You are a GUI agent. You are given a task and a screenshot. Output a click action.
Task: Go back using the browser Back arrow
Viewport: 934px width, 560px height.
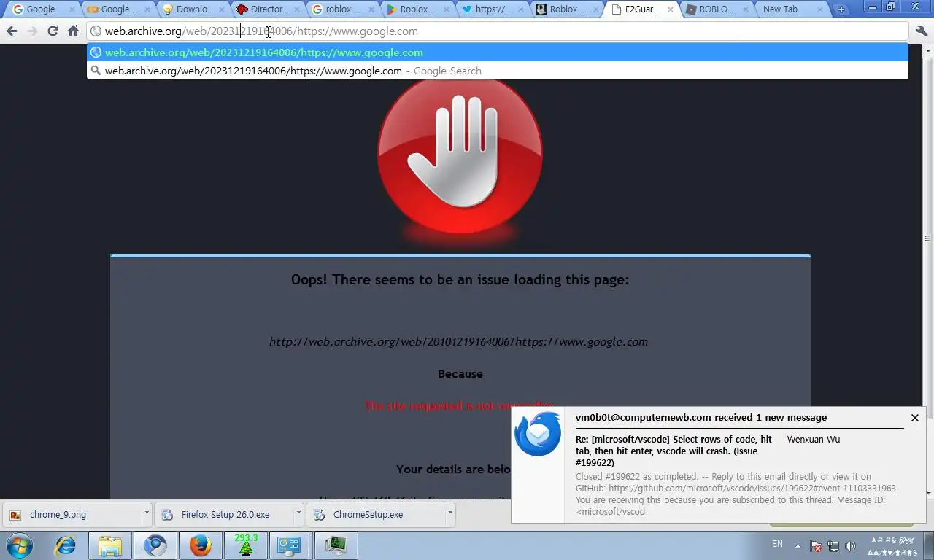click(12, 31)
